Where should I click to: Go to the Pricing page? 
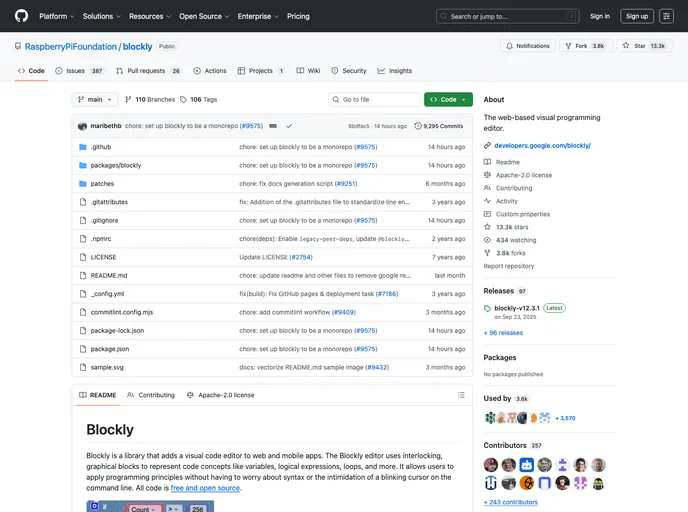coord(298,16)
